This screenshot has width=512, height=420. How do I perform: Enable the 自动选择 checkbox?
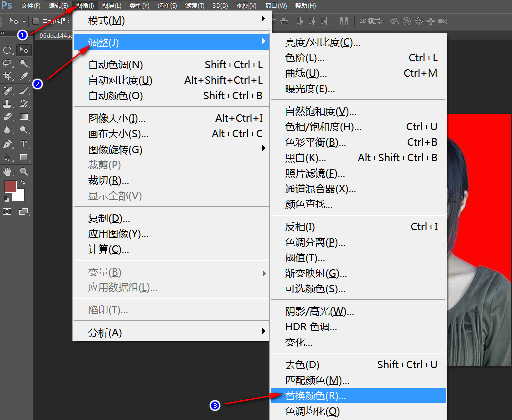click(x=36, y=21)
